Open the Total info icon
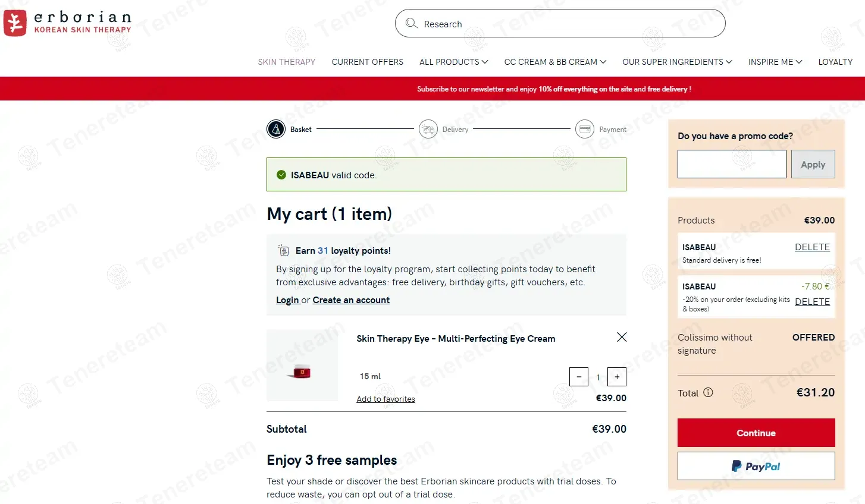Image resolution: width=865 pixels, height=504 pixels. tap(708, 392)
